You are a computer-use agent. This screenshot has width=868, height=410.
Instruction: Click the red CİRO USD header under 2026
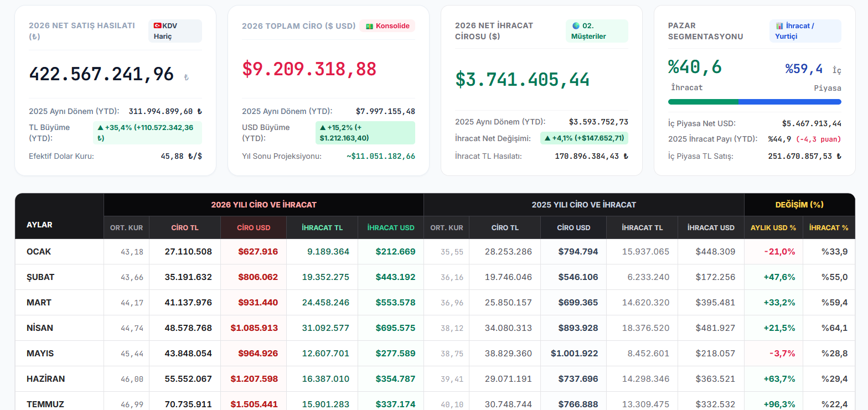254,227
